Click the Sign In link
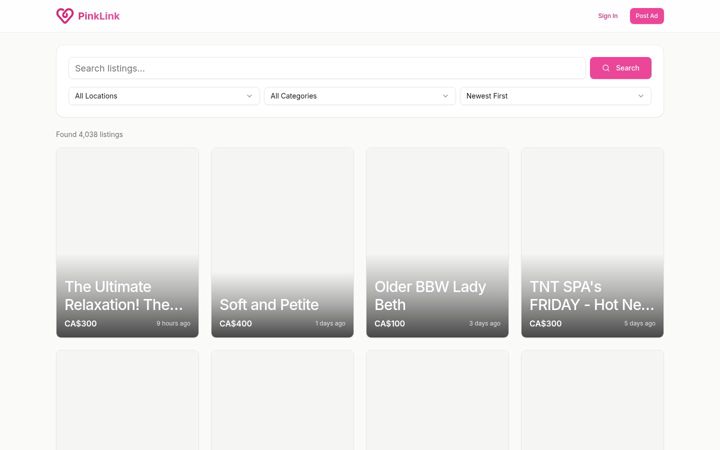Image resolution: width=720 pixels, height=450 pixels. pyautogui.click(x=608, y=16)
